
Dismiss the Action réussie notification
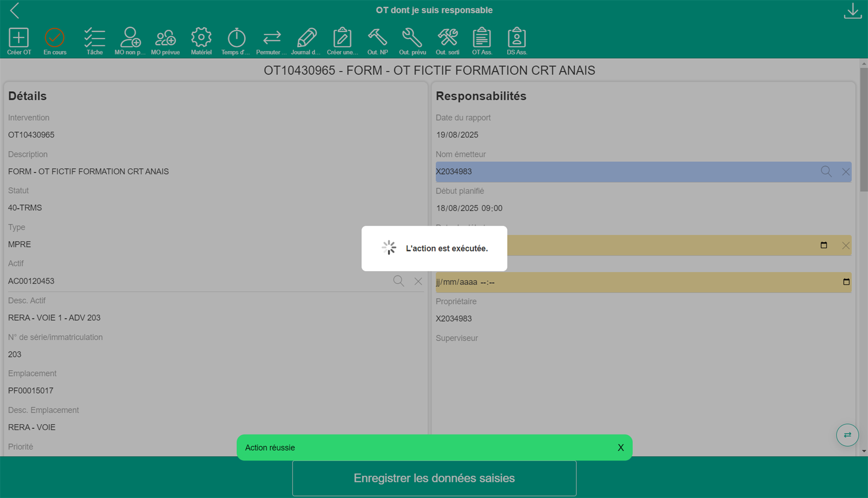(620, 448)
